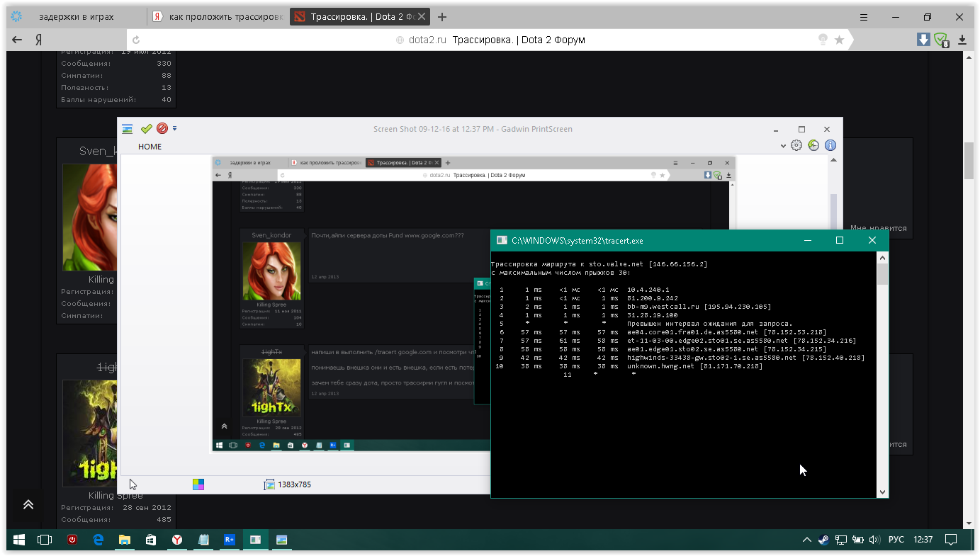Switch to Yandex Browser on the taskbar

[177, 540]
